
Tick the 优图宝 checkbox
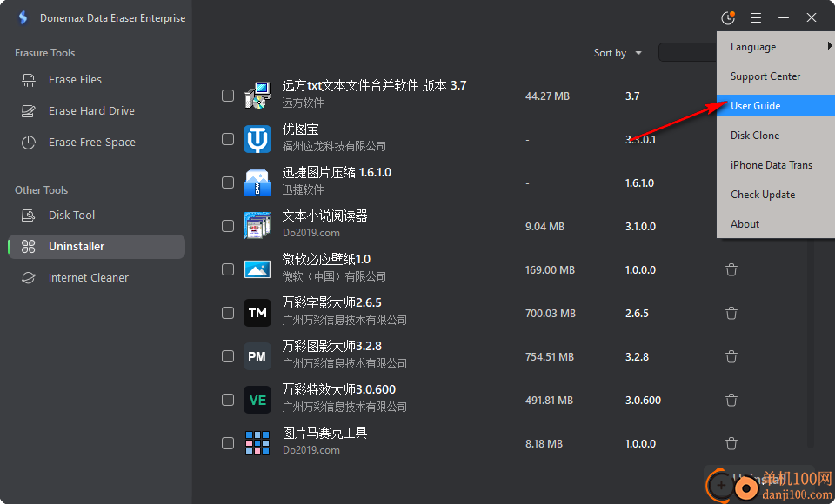228,139
